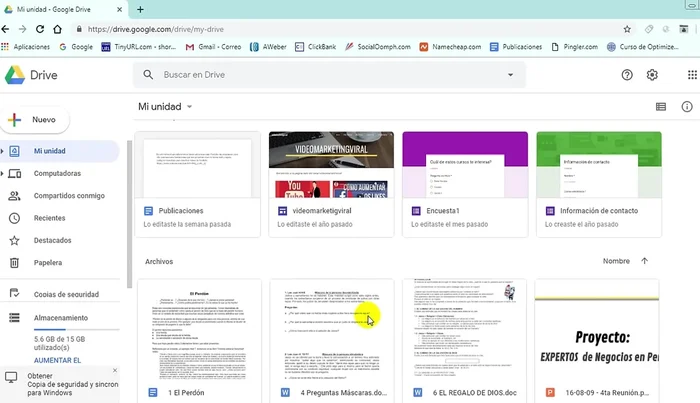Click the storage usage progress bar

pyautogui.click(x=76, y=329)
